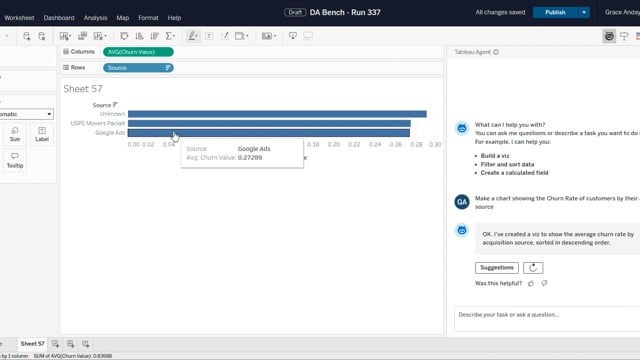
Task: Click the Publish button
Action: tap(556, 12)
